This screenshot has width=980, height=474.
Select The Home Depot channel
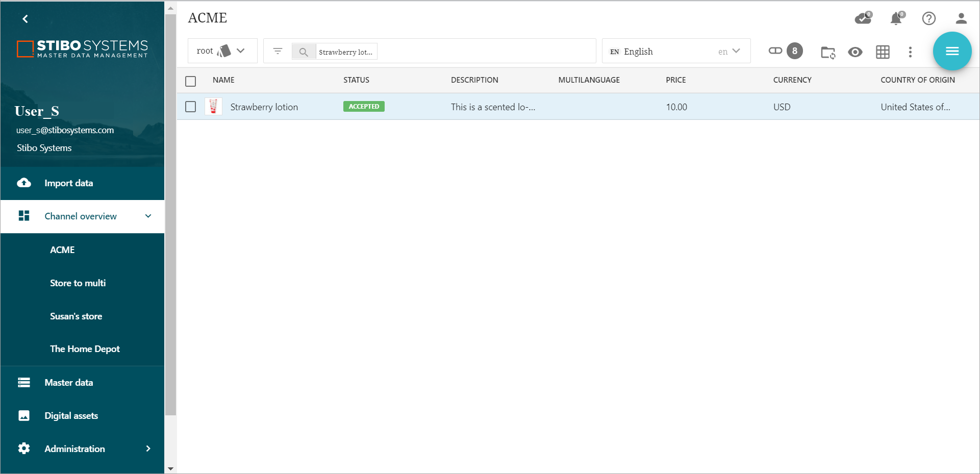coord(85,349)
